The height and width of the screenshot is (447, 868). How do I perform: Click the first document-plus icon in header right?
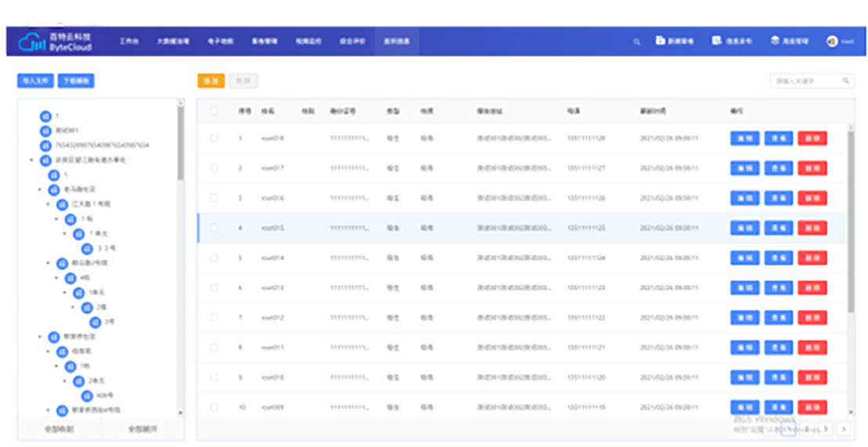pos(660,41)
